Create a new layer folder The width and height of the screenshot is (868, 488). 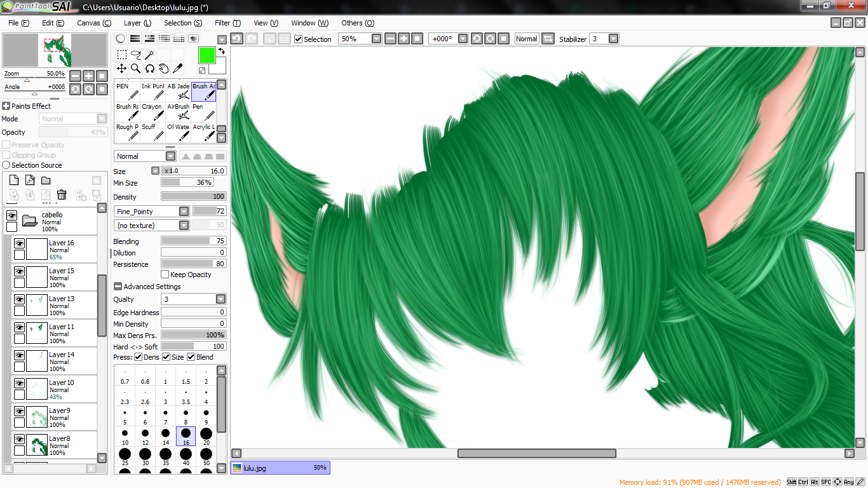click(46, 180)
